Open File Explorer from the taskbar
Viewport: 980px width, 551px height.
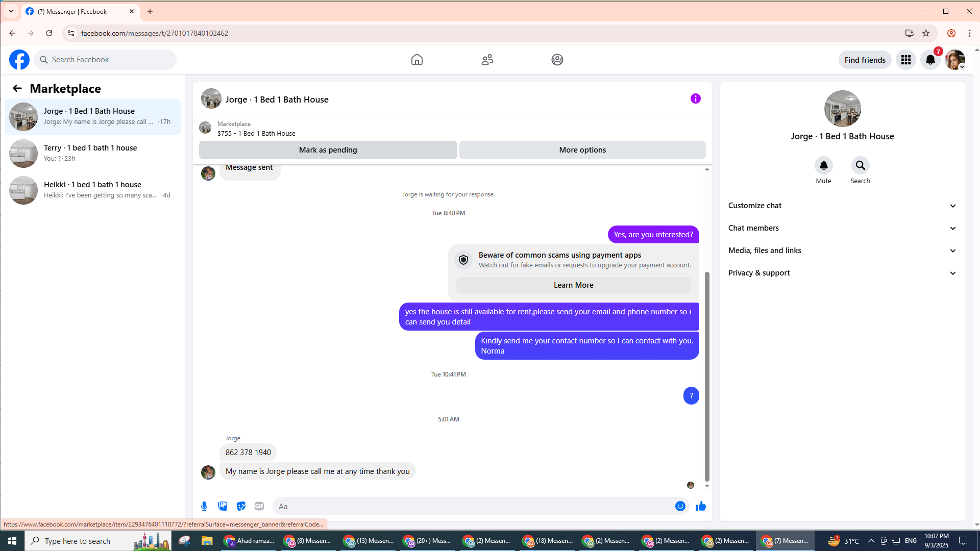(207, 541)
